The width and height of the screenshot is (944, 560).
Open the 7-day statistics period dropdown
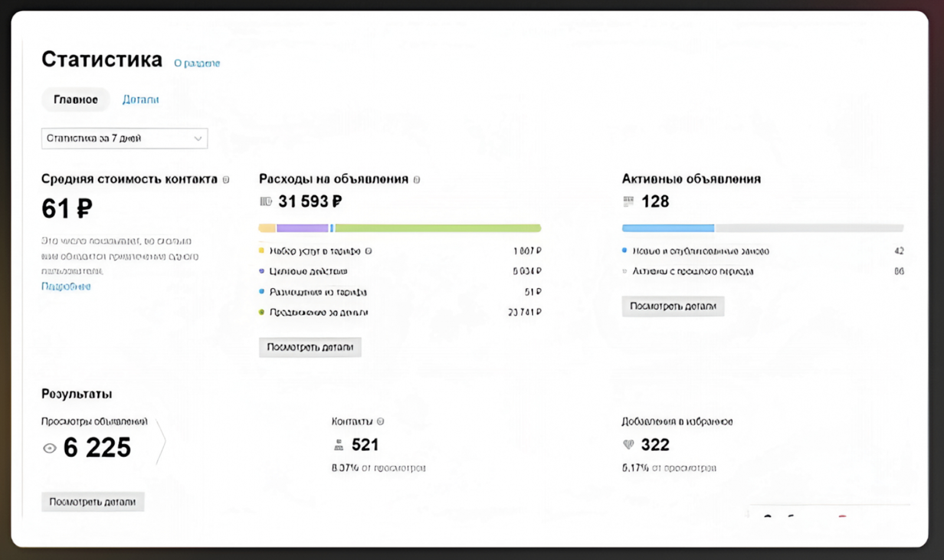(x=124, y=139)
